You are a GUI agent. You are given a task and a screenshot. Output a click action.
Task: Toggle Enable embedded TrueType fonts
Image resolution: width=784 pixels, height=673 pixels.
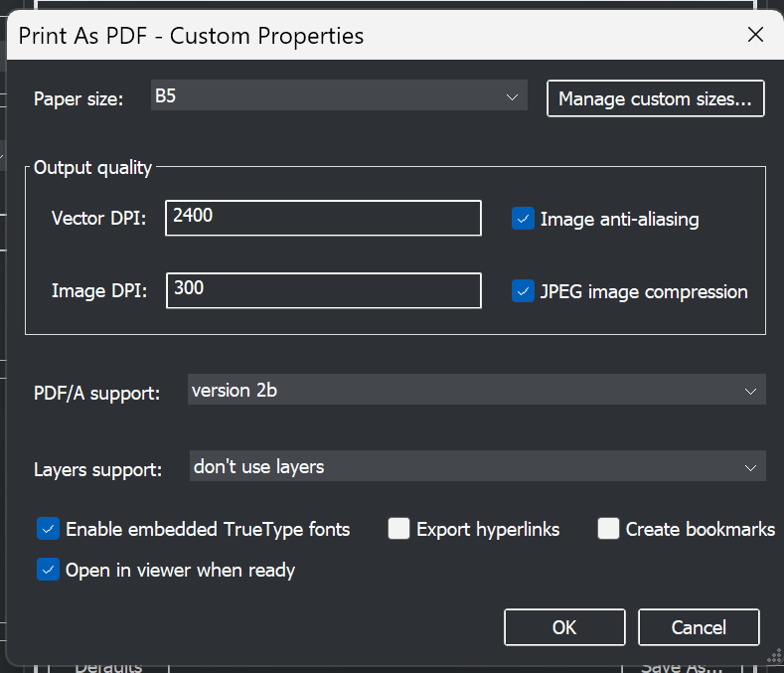(48, 529)
